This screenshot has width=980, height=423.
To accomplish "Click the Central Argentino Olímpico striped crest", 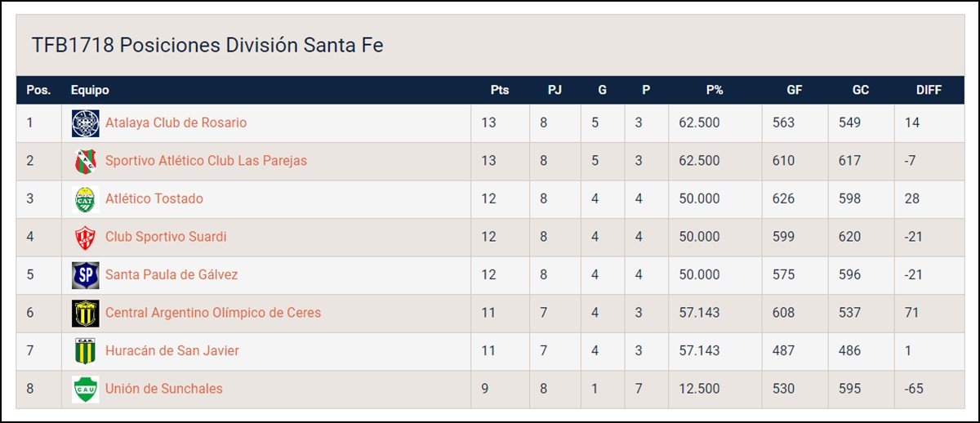I will 85,313.
